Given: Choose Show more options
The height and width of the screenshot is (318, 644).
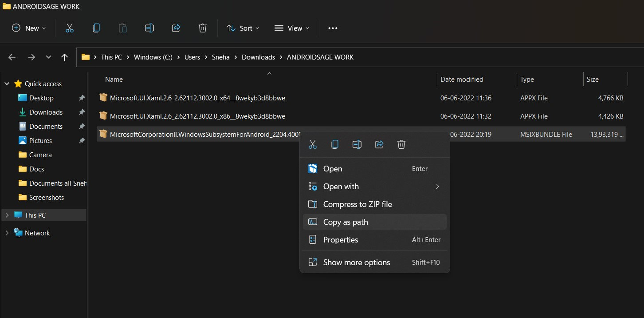Looking at the screenshot, I should (x=375, y=262).
